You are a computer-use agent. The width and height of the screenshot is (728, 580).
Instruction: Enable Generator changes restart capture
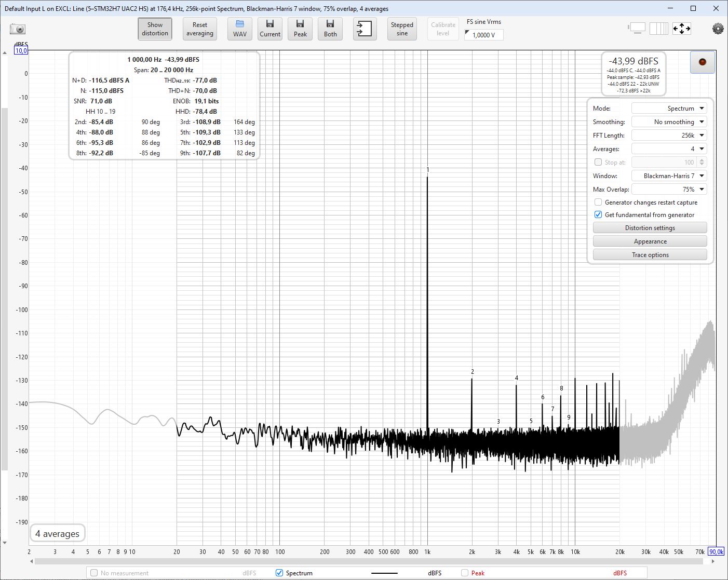click(598, 203)
